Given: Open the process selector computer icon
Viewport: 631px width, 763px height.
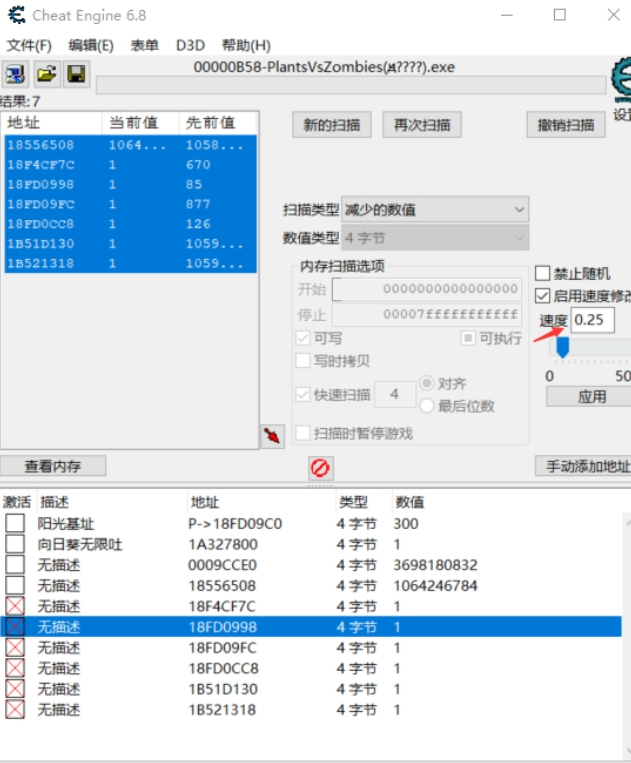Looking at the screenshot, I should [x=15, y=74].
